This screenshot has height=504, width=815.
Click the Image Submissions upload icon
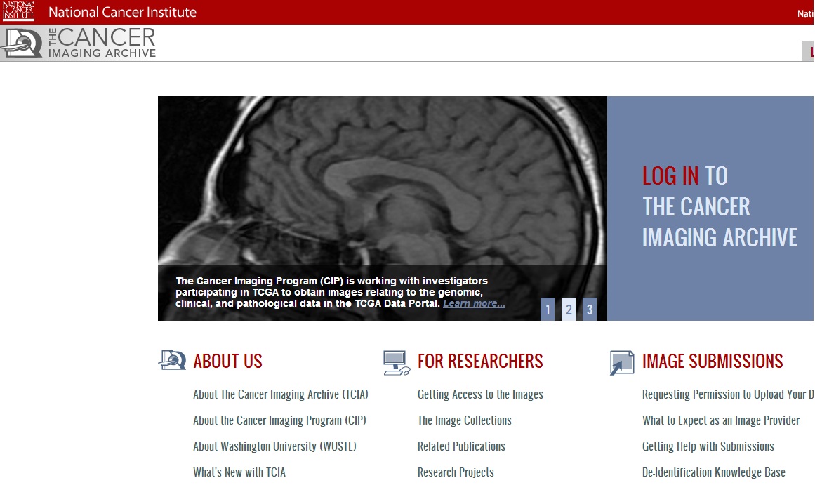(622, 362)
